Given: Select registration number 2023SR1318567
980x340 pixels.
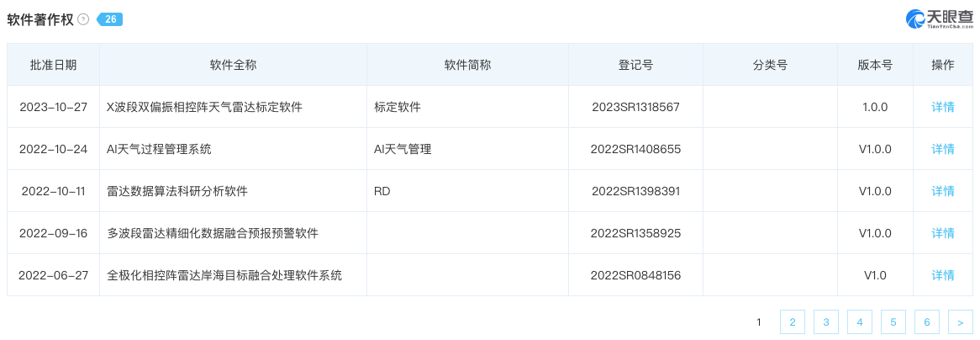Looking at the screenshot, I should [x=635, y=107].
